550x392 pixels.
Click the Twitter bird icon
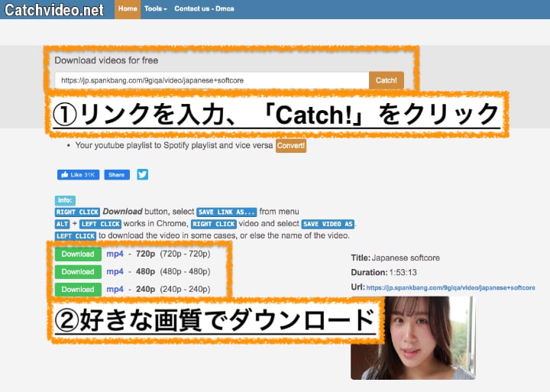click(x=143, y=174)
